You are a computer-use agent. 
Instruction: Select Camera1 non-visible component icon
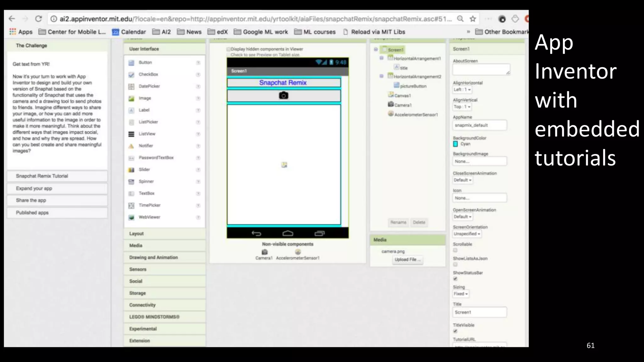tap(264, 252)
